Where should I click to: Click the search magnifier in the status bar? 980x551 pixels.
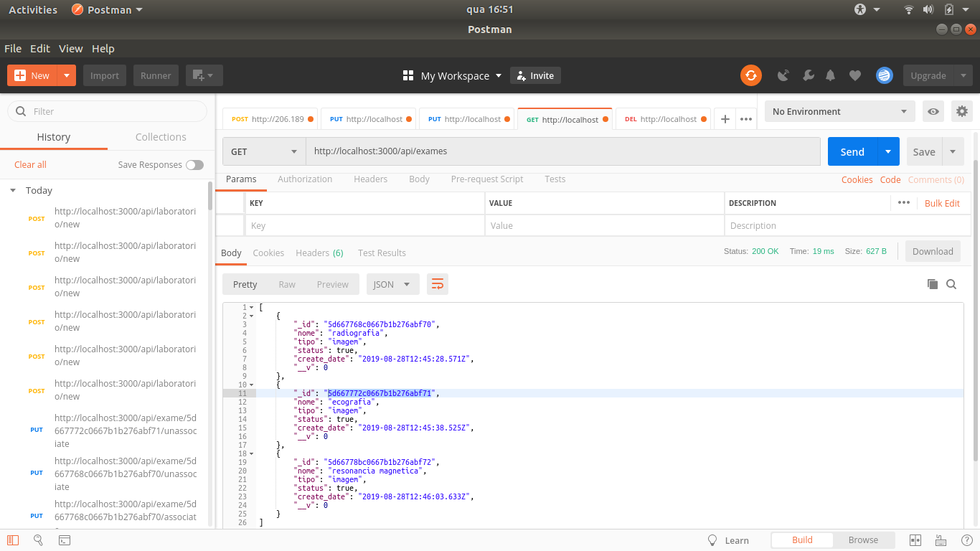(x=38, y=540)
